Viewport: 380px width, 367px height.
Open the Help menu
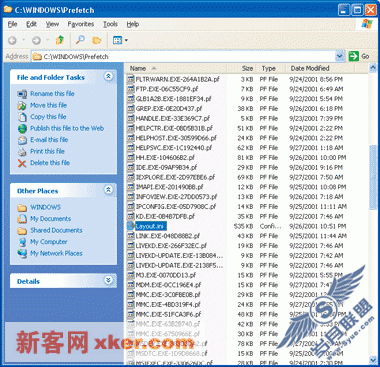click(133, 24)
